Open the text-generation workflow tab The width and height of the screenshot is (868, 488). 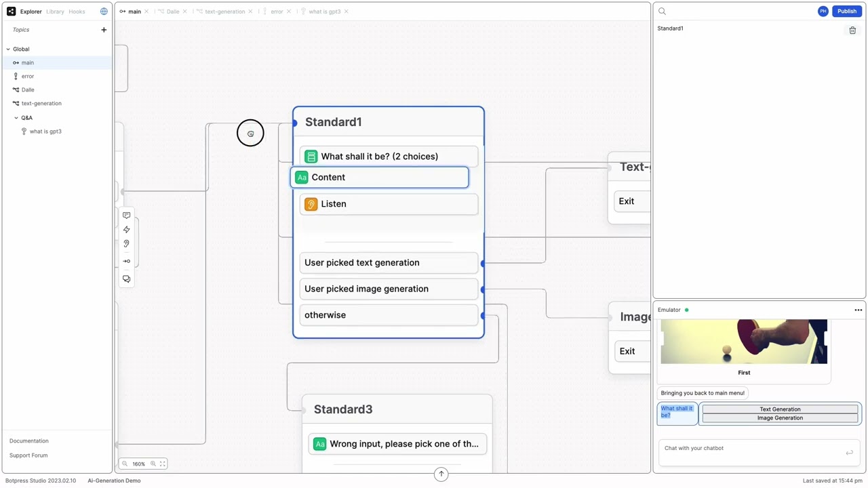[224, 12]
